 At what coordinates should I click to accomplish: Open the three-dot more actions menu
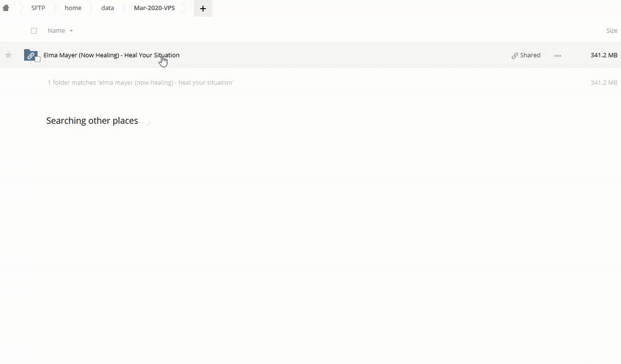pos(558,56)
